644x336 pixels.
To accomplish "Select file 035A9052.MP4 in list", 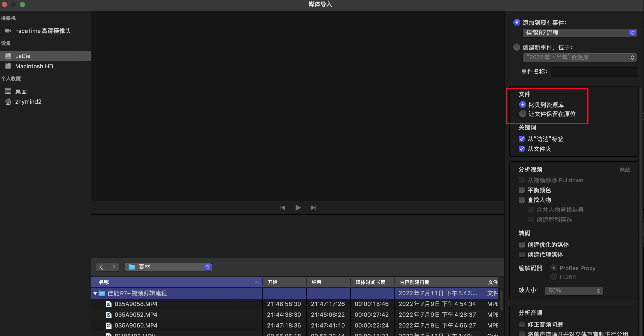I will 136,314.
